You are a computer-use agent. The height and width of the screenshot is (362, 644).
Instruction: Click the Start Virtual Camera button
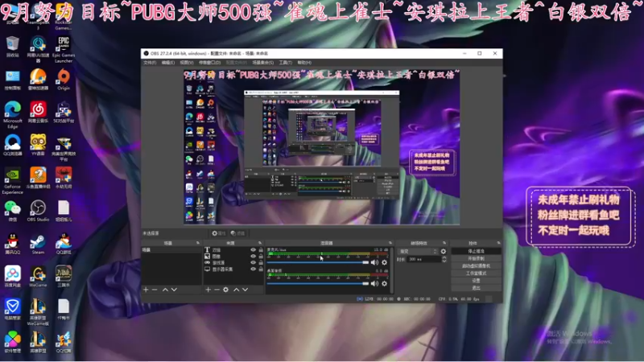coord(476,266)
